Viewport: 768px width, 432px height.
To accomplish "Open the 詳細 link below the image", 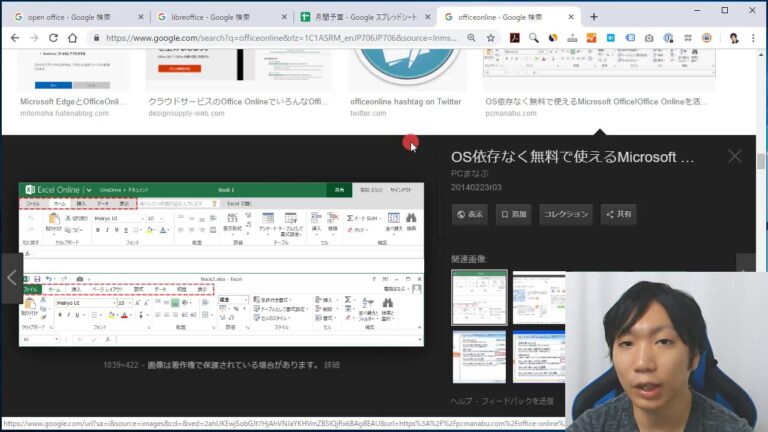I will click(332, 365).
